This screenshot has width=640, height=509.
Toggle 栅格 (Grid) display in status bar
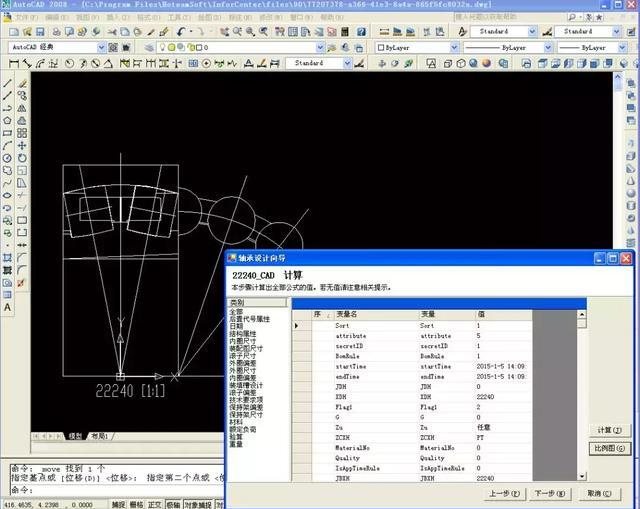[137, 504]
